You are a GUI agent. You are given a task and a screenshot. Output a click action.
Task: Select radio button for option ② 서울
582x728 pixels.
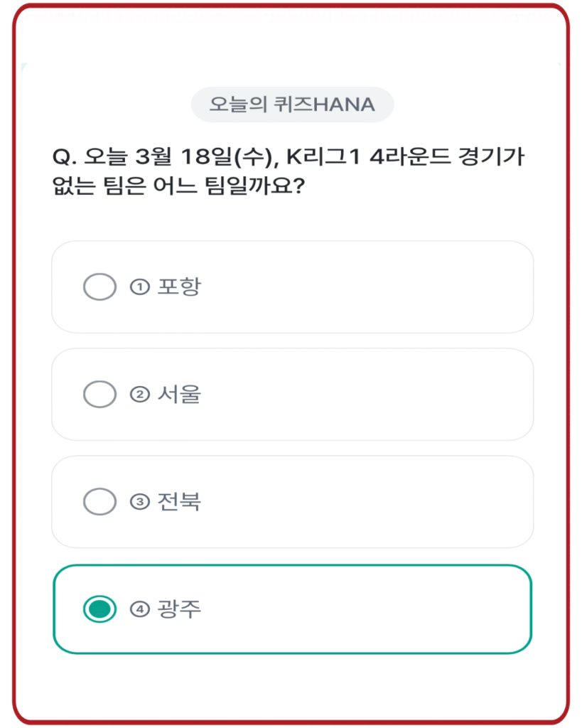click(x=99, y=395)
